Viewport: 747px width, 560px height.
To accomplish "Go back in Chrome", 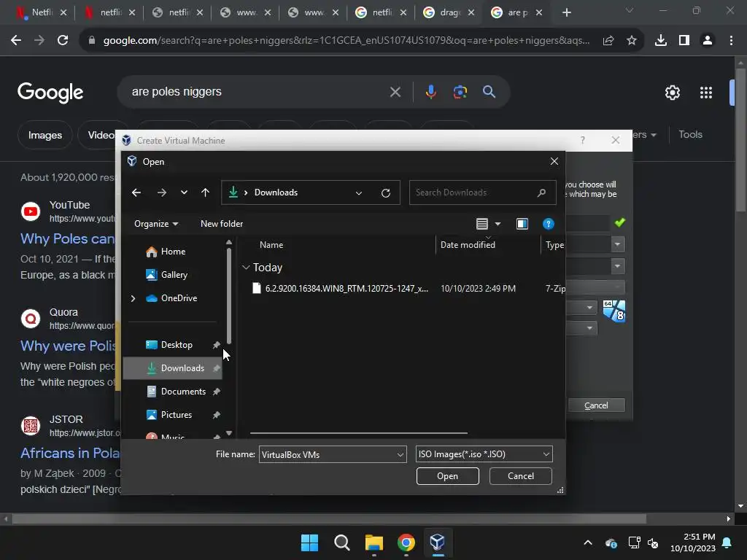I will click(16, 41).
